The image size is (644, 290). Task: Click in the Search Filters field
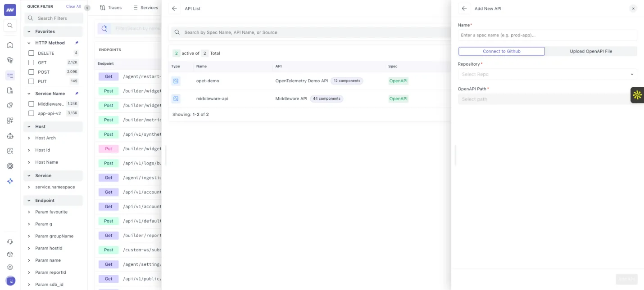pyautogui.click(x=54, y=18)
